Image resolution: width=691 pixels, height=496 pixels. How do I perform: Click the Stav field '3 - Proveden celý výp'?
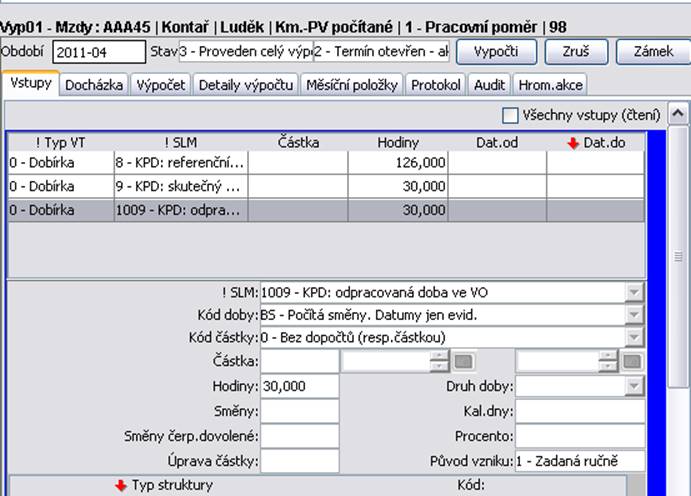(245, 52)
